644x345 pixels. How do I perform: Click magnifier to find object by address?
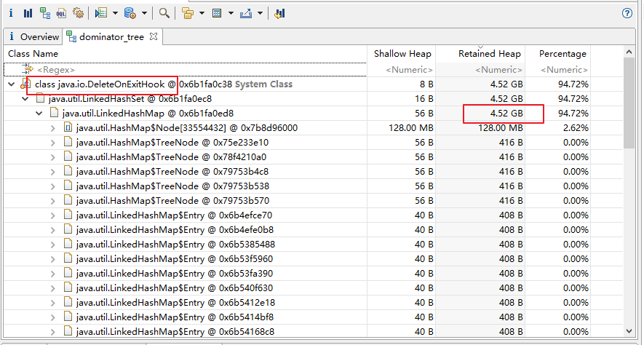pos(164,13)
